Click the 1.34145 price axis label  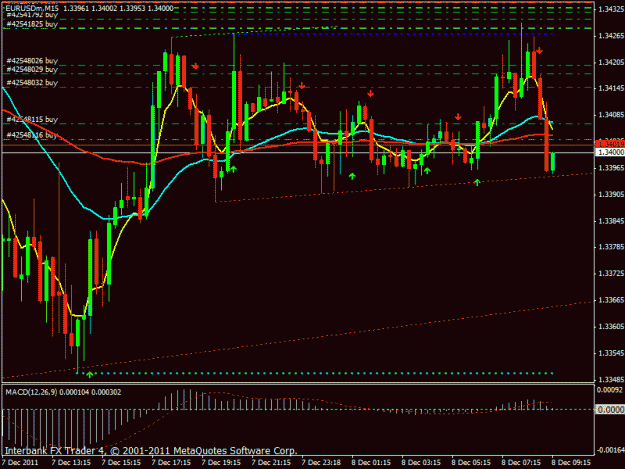point(611,88)
